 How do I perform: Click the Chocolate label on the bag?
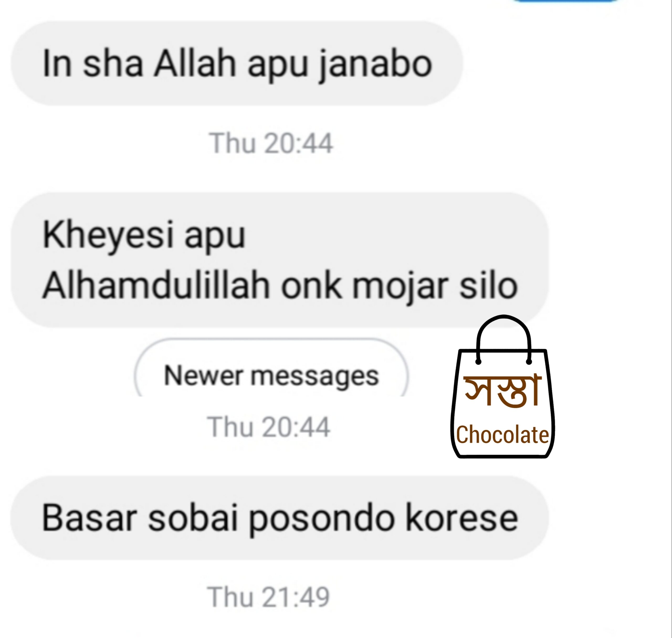click(502, 435)
